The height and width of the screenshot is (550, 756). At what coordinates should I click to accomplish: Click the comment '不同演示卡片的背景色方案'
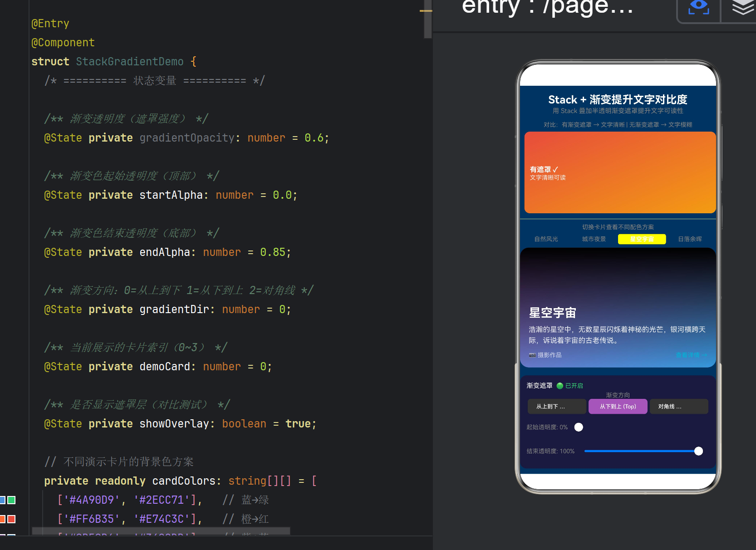(x=129, y=462)
